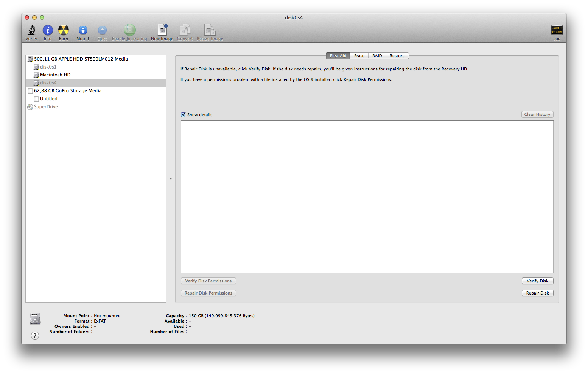Click the mount point value 'Not mounted'
This screenshot has width=588, height=374.
(x=107, y=316)
